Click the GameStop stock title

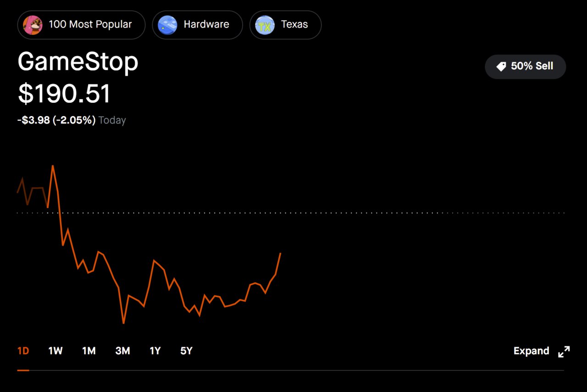pyautogui.click(x=78, y=61)
